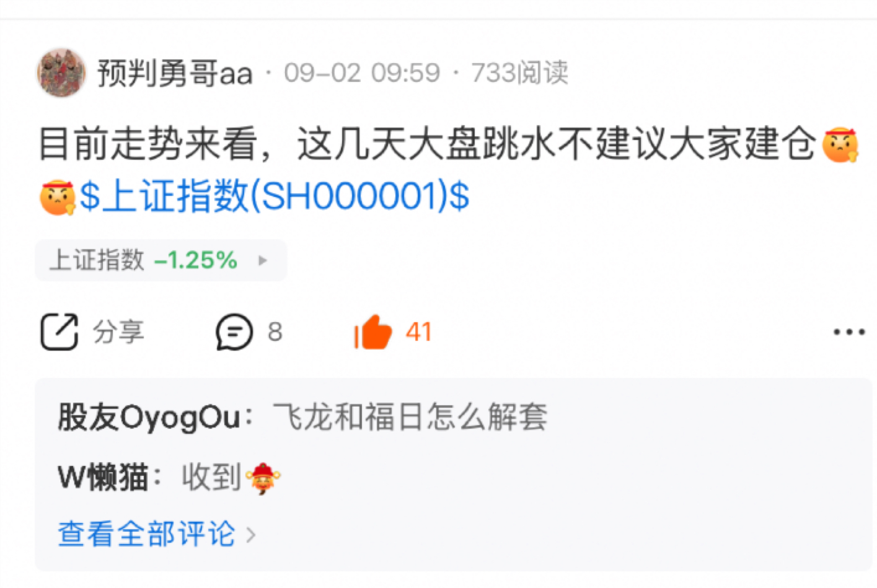
Task: Open comments via speech bubble icon
Action: click(234, 332)
